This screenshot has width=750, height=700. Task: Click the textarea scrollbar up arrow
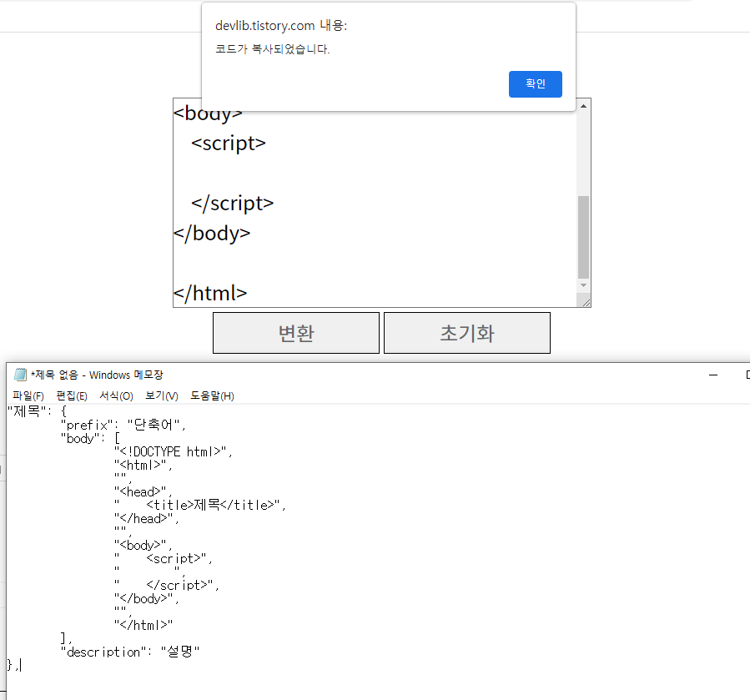[x=583, y=106]
